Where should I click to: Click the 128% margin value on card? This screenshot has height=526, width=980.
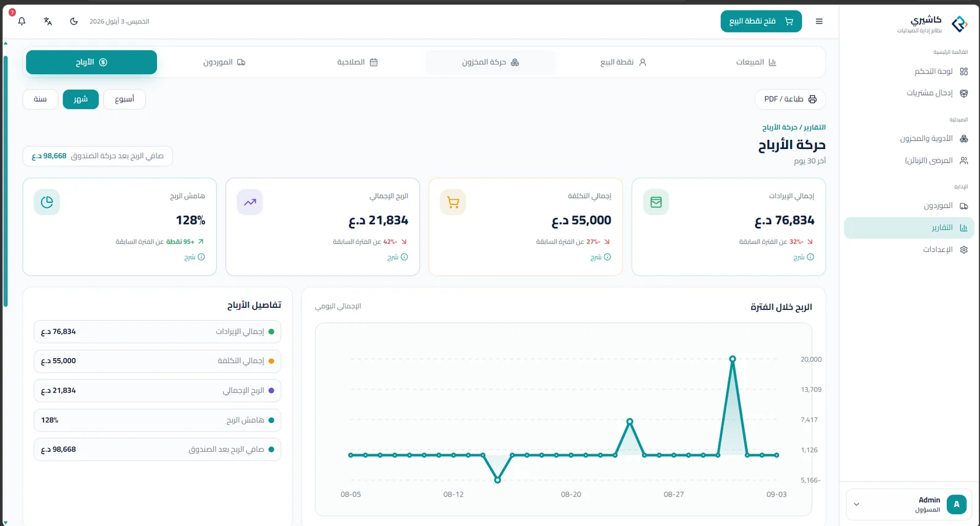(190, 221)
